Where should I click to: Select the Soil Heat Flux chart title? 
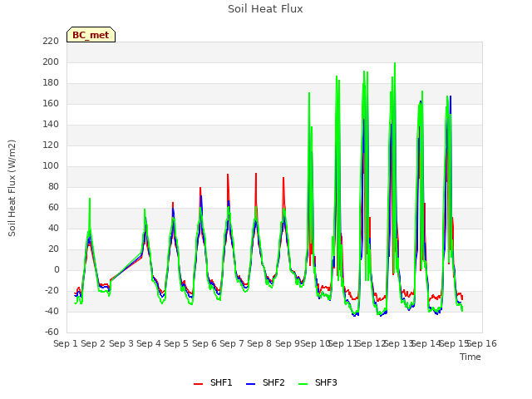(265, 9)
